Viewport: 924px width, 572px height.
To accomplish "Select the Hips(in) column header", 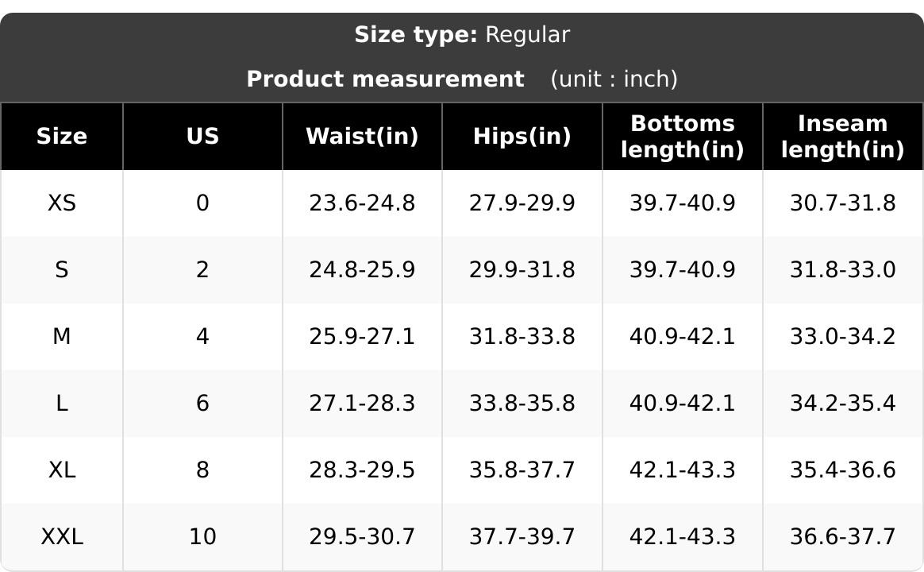I will click(522, 136).
